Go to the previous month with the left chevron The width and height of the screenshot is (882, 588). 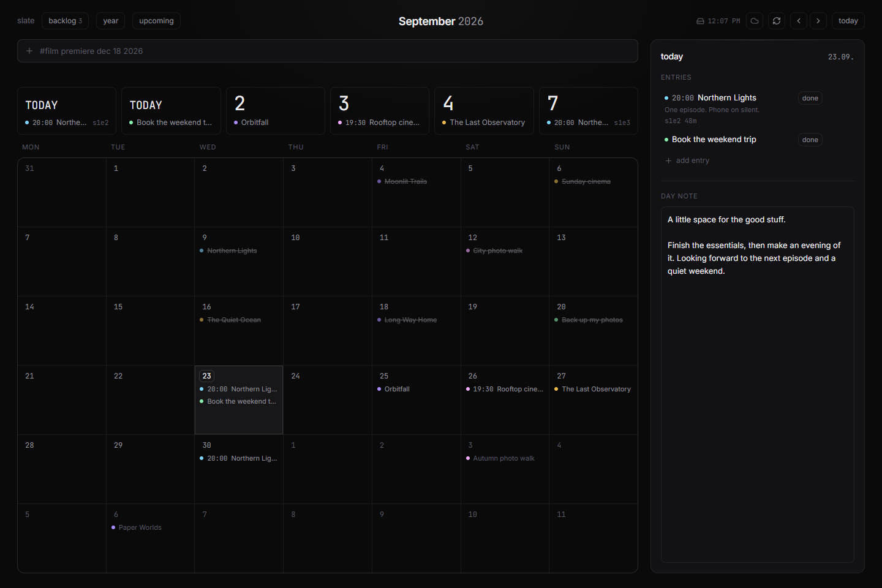pos(799,21)
